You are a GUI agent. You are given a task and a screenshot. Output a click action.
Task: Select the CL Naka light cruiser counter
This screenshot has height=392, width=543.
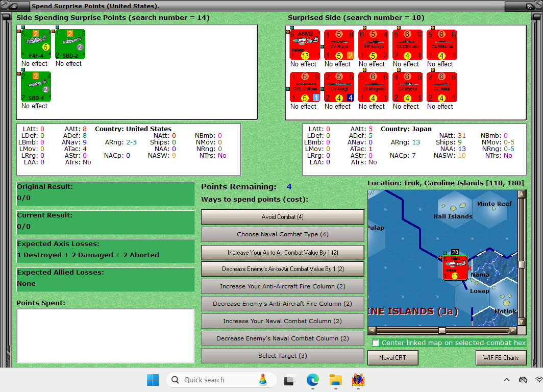coord(442,87)
